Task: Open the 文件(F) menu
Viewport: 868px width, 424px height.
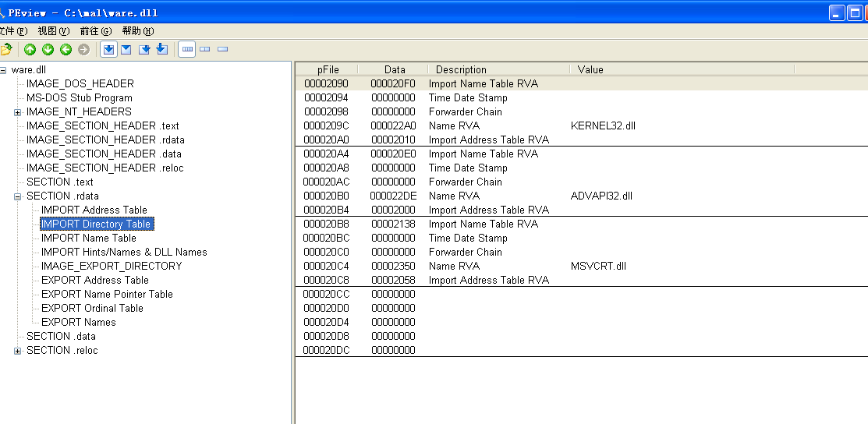Action: tap(13, 31)
